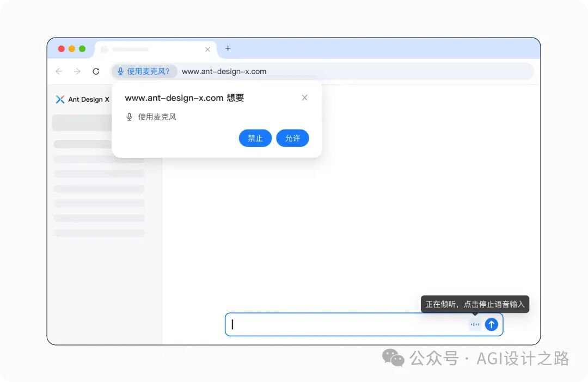Click the green window maximize dot
588x382 pixels.
(x=83, y=49)
